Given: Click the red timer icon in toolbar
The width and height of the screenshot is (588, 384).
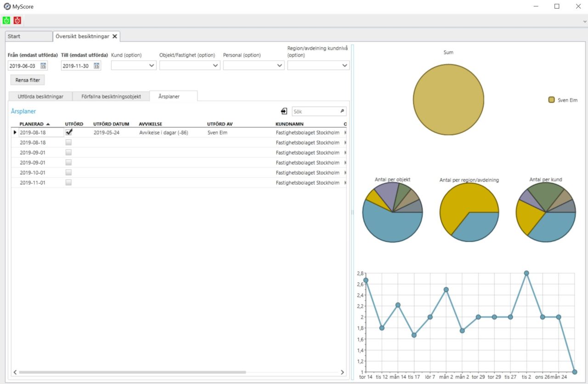Looking at the screenshot, I should pyautogui.click(x=17, y=20).
